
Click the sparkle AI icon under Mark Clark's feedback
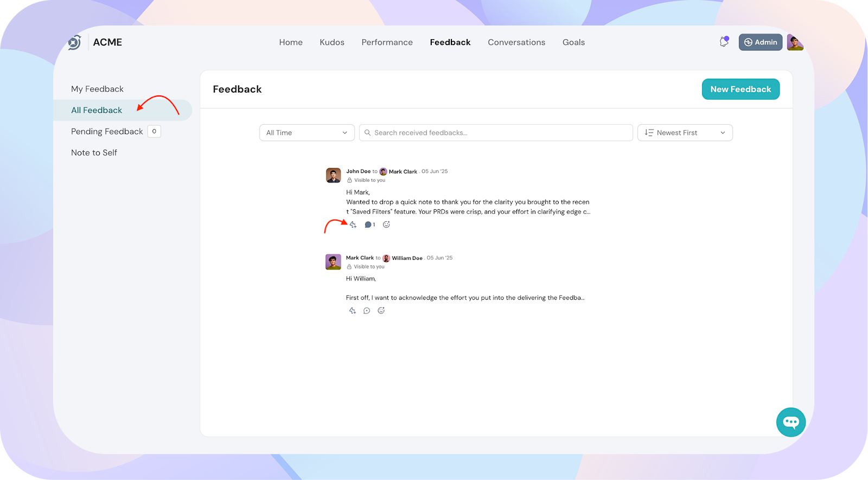pos(353,311)
